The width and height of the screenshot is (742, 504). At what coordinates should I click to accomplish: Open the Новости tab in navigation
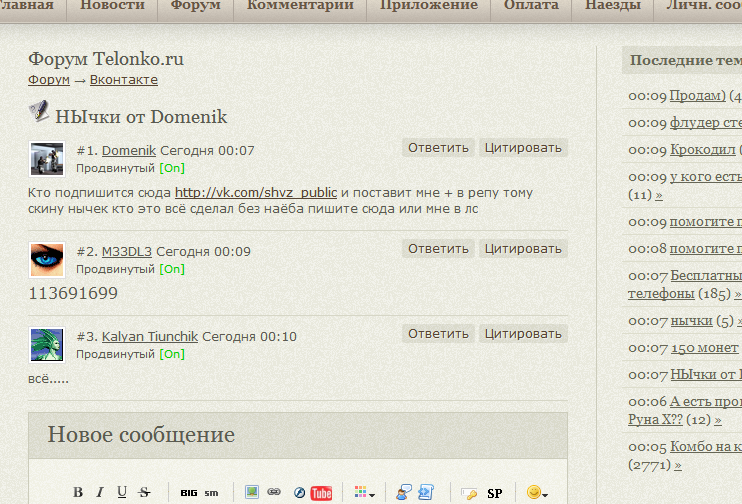[x=111, y=6]
